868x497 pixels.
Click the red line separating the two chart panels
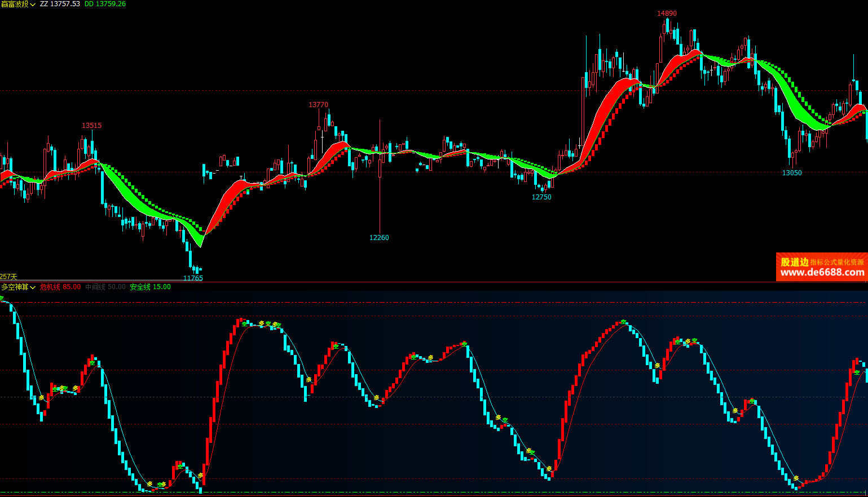point(434,282)
